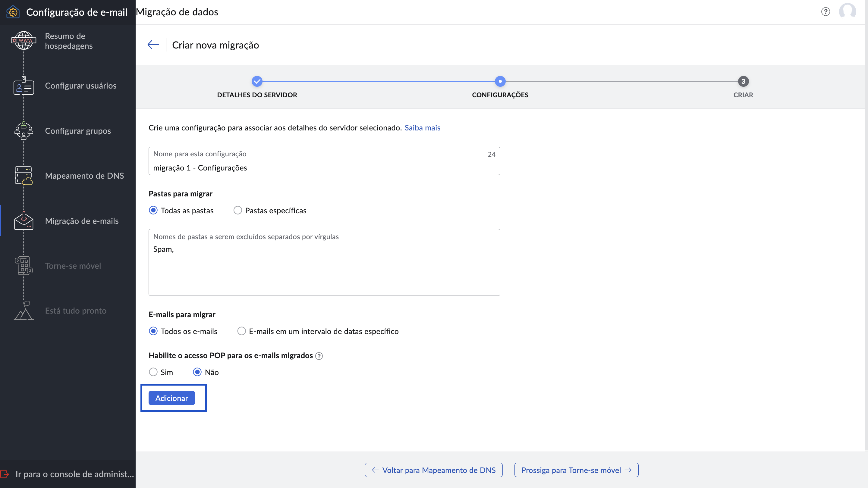Image resolution: width=868 pixels, height=488 pixels.
Task: Click the back arrow beside Criar nova migração
Action: (153, 45)
